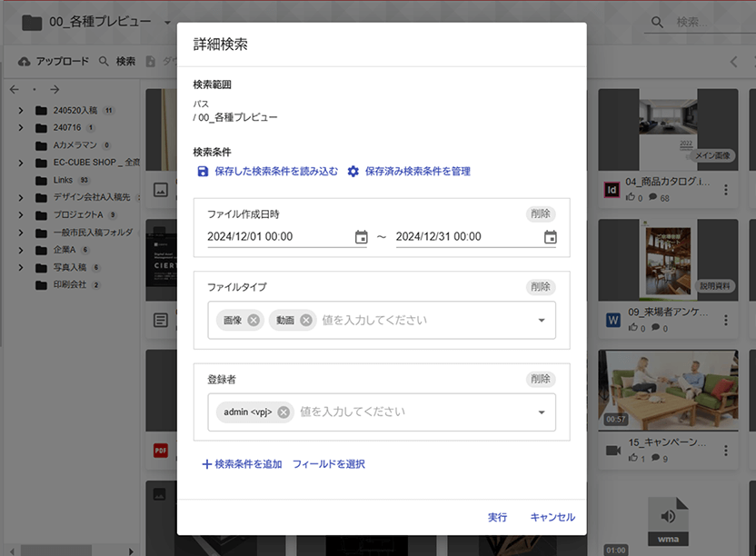This screenshot has height=556, width=756.
Task: Click the comment icon on 04_商品カタログ
Action: pyautogui.click(x=653, y=197)
